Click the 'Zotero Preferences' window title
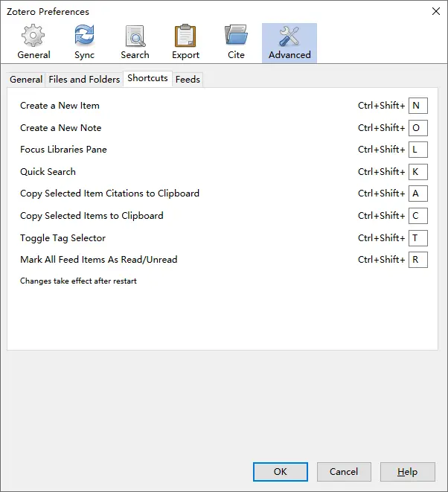 [48, 12]
